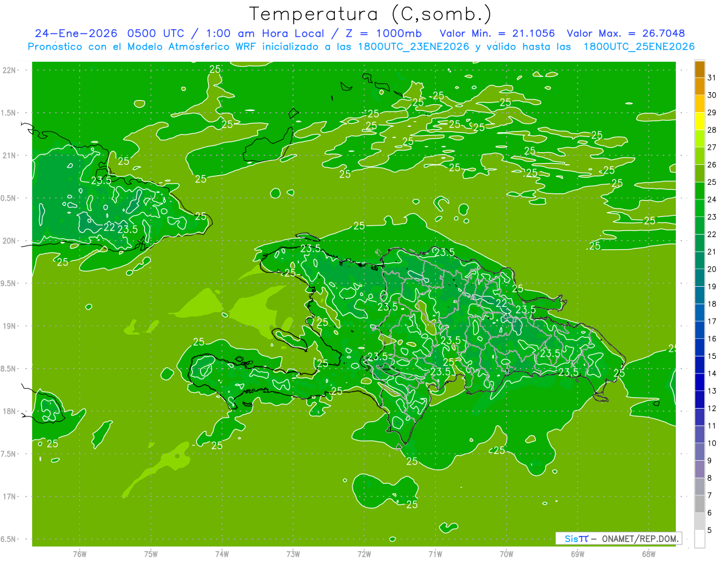Screen dimensions: 728x562
Task: Click the '10' value on color scale
Action: pyautogui.click(x=712, y=443)
